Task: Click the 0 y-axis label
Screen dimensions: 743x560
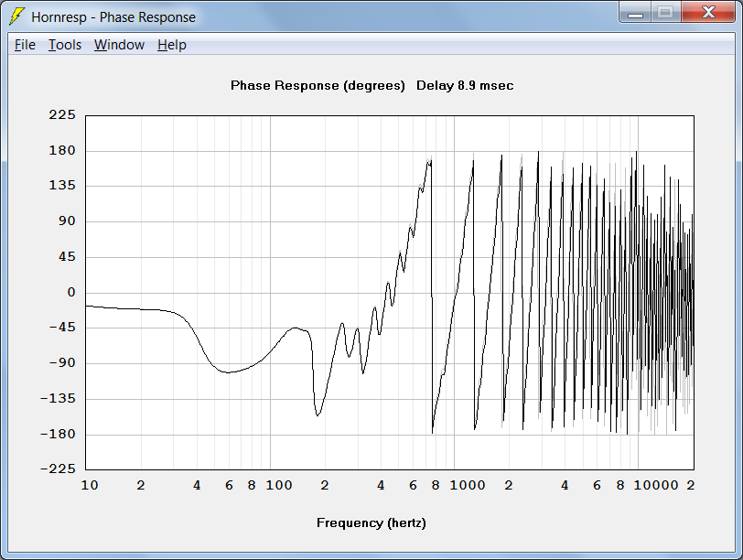Action: (x=71, y=292)
